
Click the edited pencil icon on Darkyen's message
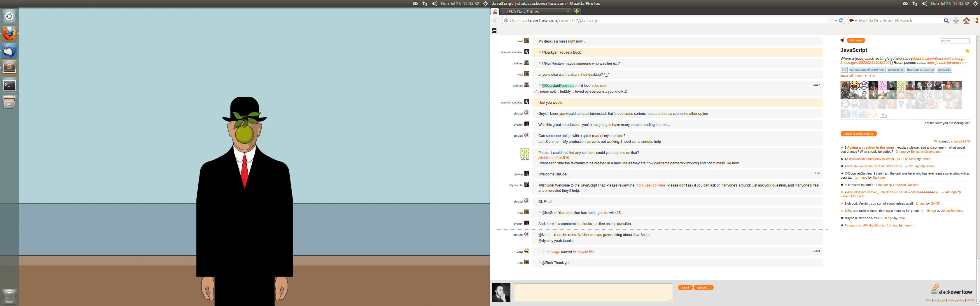[536, 91]
